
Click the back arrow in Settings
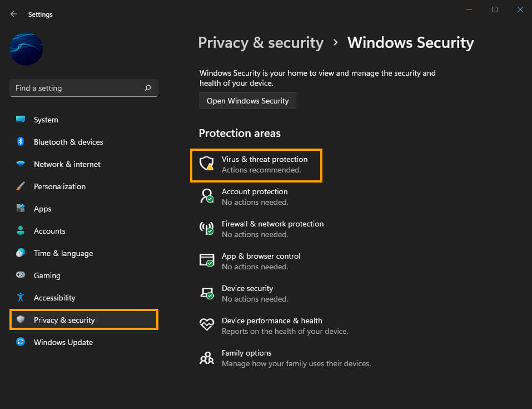13,14
